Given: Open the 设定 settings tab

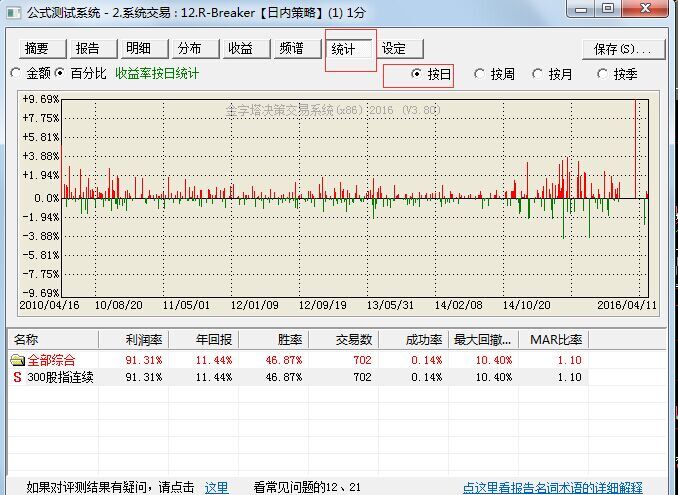Looking at the screenshot, I should [x=394, y=48].
